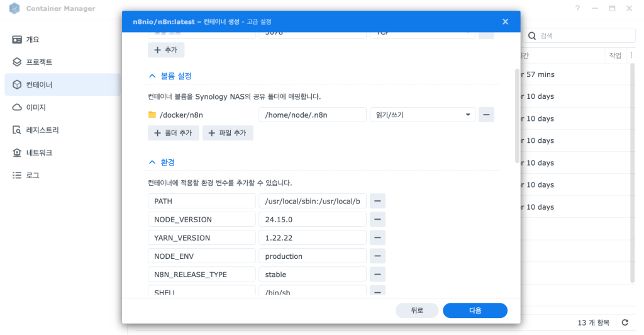Image resolution: width=644 pixels, height=335 pixels.
Task: Click 다음 to proceed
Action: point(475,310)
